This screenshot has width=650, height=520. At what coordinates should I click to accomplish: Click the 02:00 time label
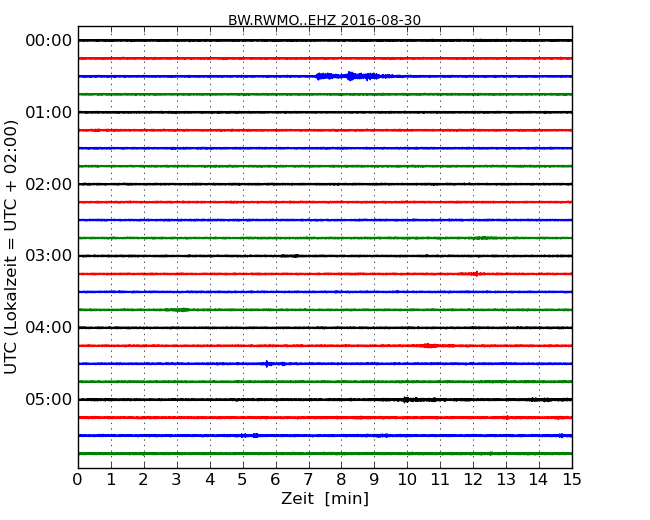point(49,184)
